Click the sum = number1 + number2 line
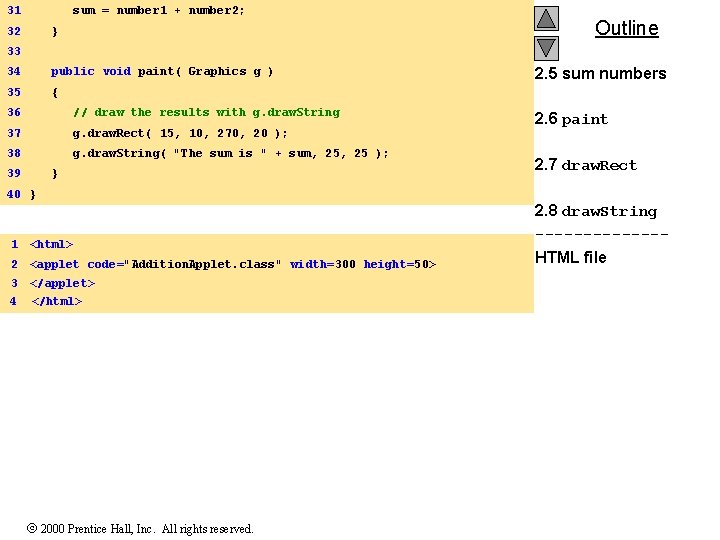This screenshot has height=540, width=720. pyautogui.click(x=158, y=10)
